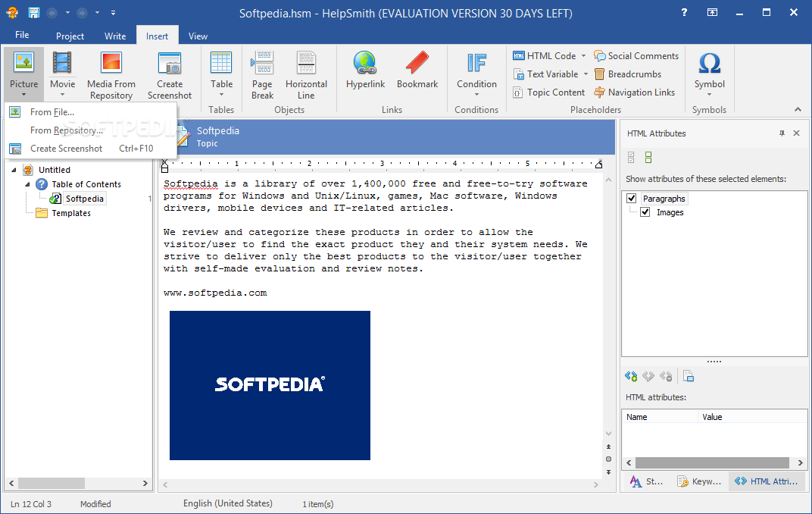The height and width of the screenshot is (514, 812).
Task: Pin the HTML Attributes panel
Action: [x=782, y=133]
